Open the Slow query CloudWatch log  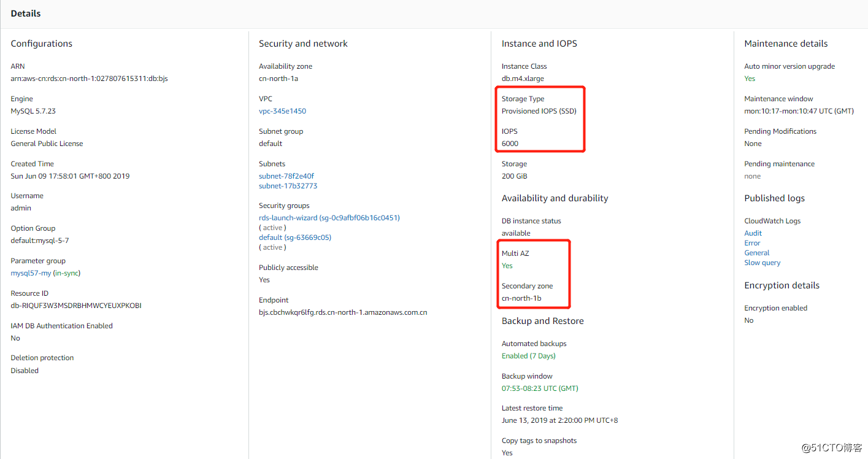[x=762, y=263]
